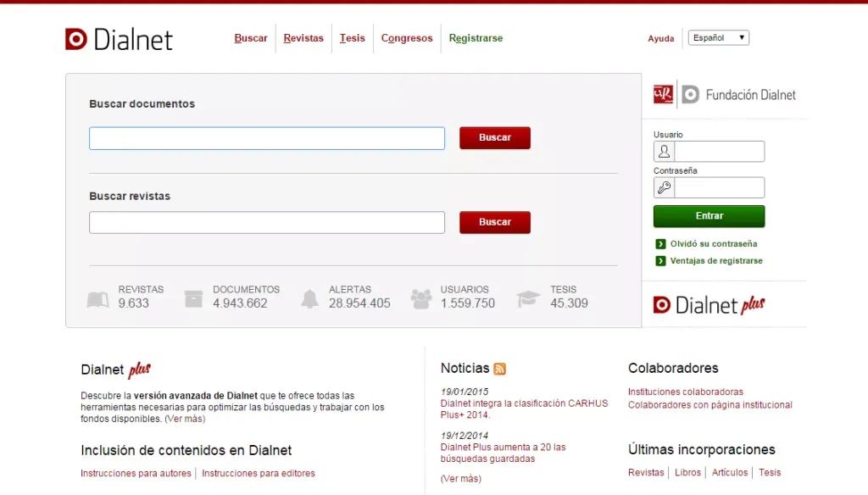Viewport: 868px width, 495px height.
Task: Open Revistas under Últimas incorporaciones
Action: click(x=645, y=473)
